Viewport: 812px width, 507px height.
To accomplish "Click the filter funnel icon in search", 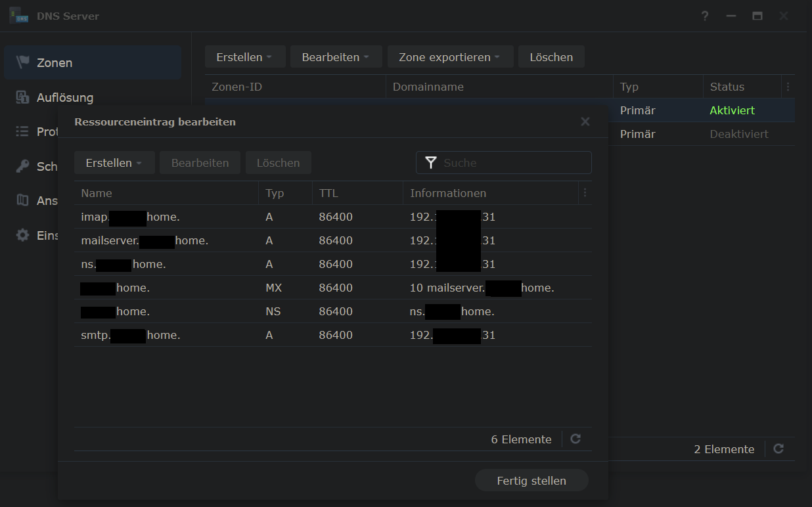I will [430, 163].
